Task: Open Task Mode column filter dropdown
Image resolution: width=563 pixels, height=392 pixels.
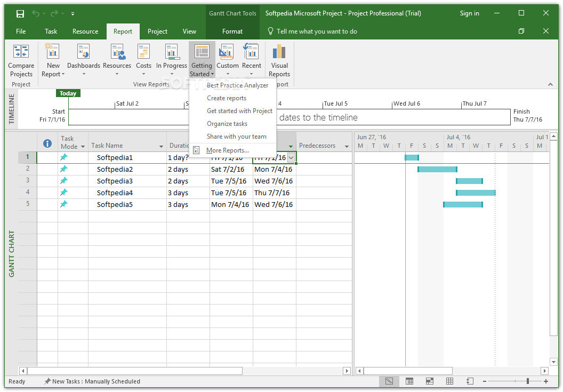Action: coord(83,147)
